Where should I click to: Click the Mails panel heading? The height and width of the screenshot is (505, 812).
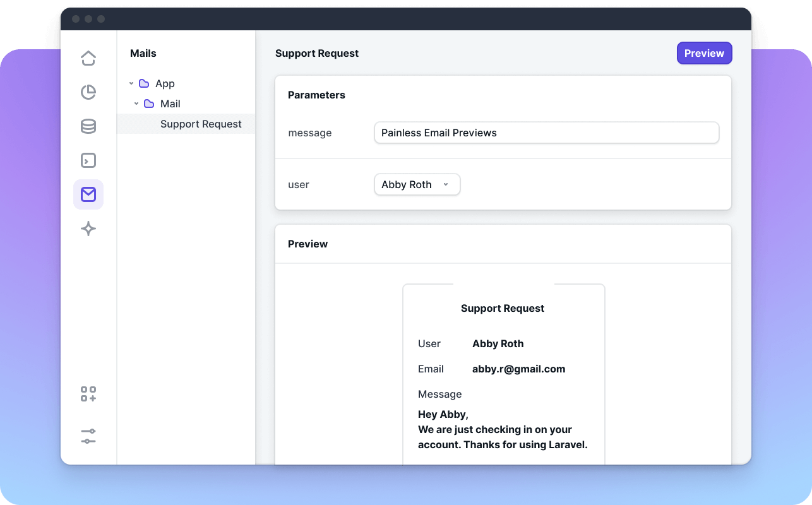click(144, 53)
